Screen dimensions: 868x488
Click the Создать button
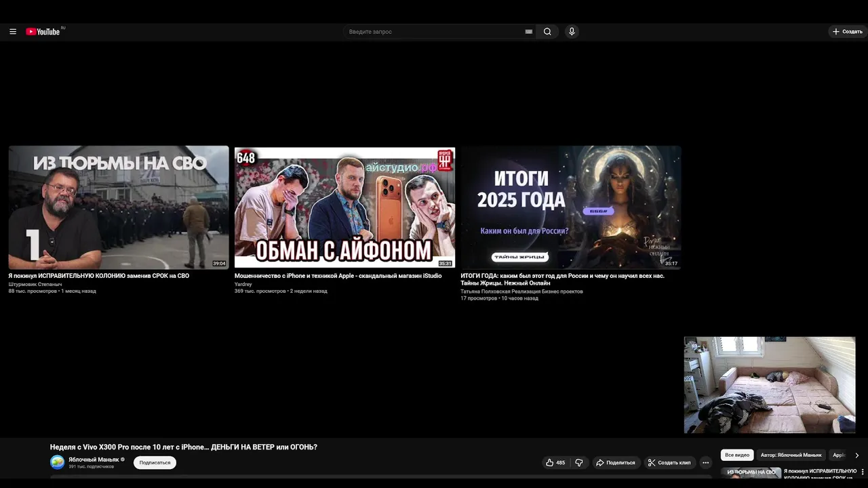847,32
